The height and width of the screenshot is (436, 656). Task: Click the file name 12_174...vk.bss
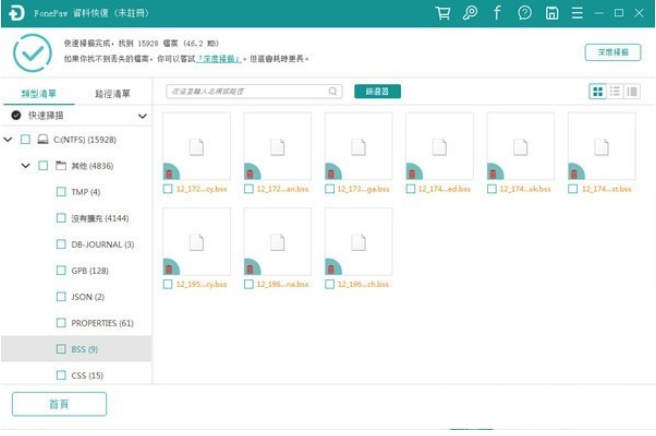point(525,189)
